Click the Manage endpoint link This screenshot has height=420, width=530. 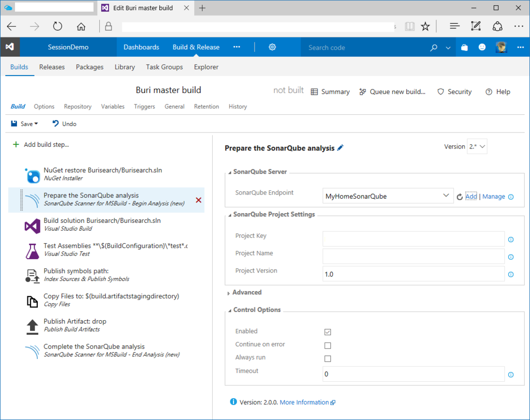[x=493, y=197]
